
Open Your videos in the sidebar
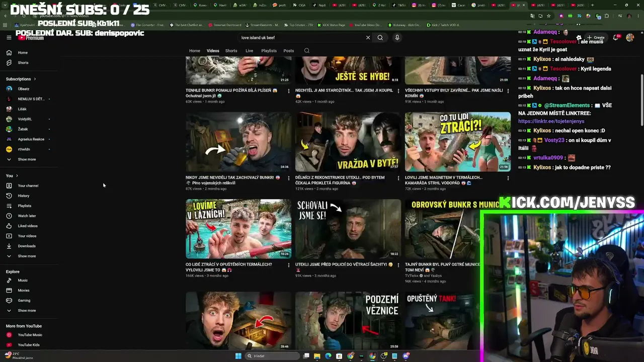pos(27,236)
